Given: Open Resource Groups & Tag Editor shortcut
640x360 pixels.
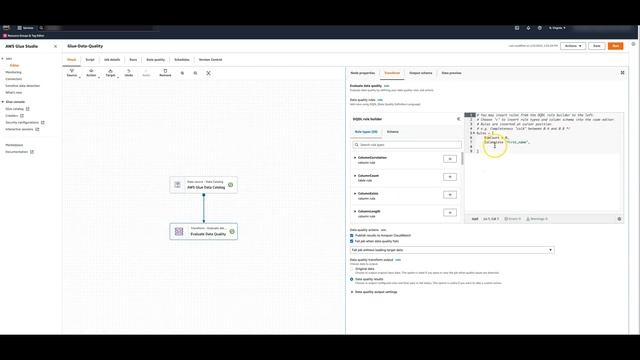Looking at the screenshot, I should 24,36.
